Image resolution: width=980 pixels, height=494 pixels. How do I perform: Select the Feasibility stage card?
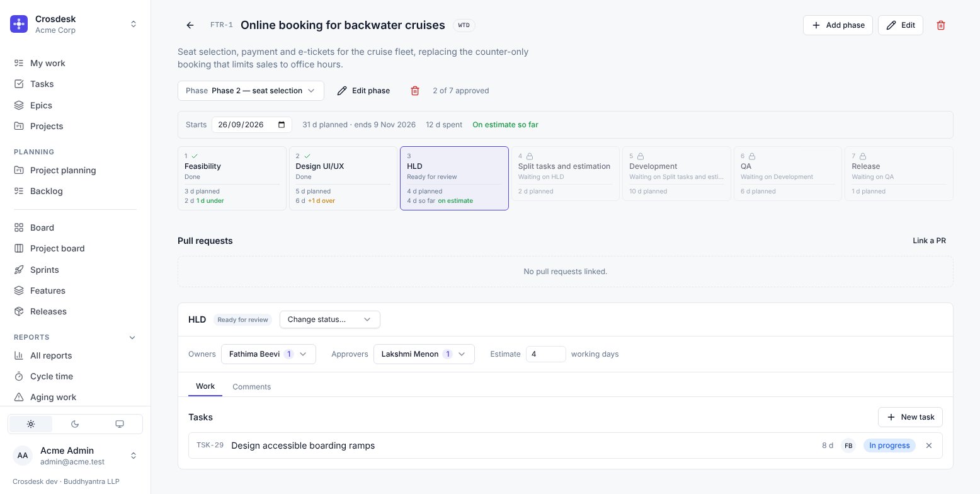[x=232, y=178]
